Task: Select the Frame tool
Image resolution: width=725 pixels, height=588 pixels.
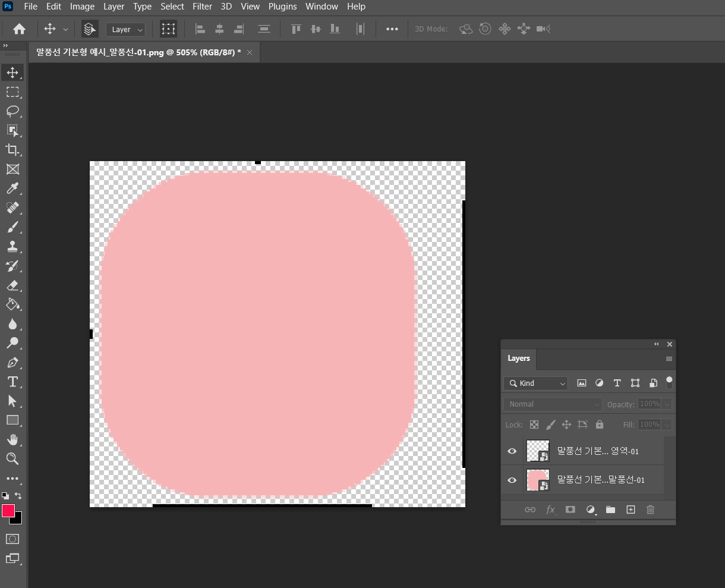Action: (x=12, y=169)
